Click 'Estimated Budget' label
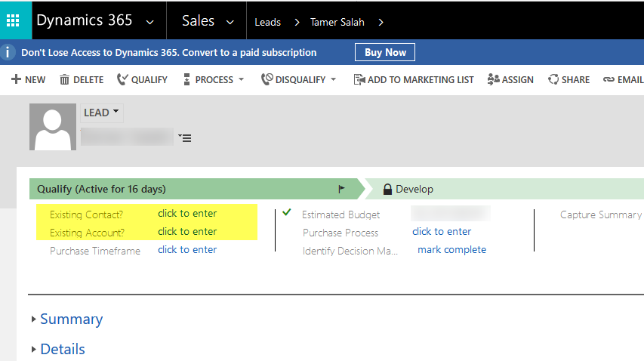The image size is (644, 361). 341,214
